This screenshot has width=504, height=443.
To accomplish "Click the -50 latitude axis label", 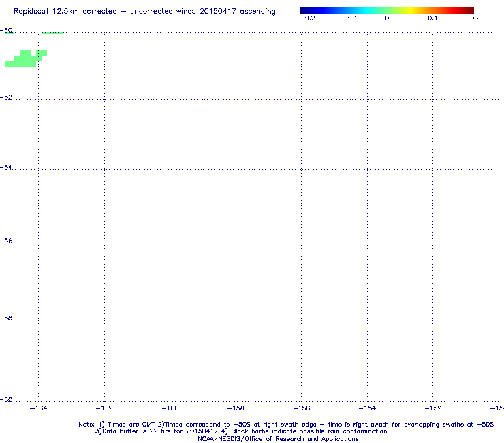I will pyautogui.click(x=6, y=31).
